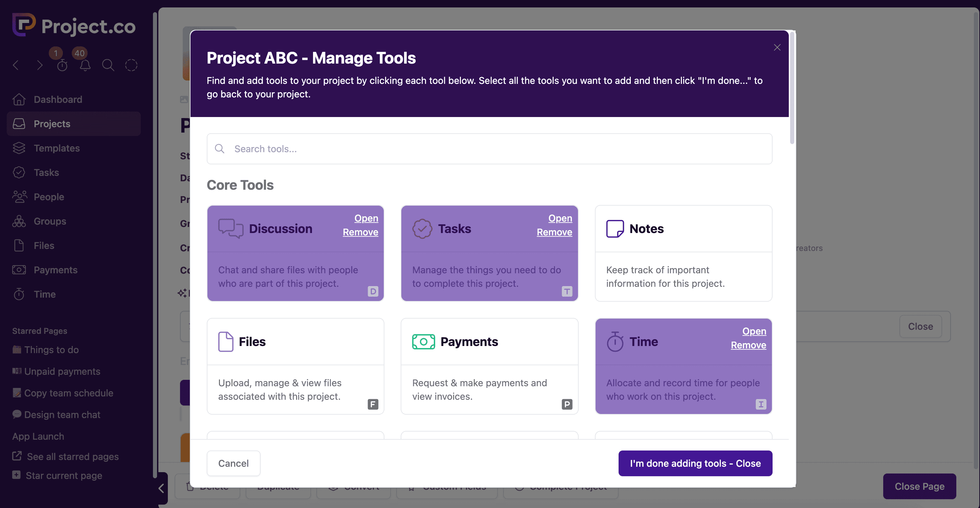The width and height of the screenshot is (980, 508).
Task: Close the Manage Tools dialog with X
Action: tap(777, 48)
